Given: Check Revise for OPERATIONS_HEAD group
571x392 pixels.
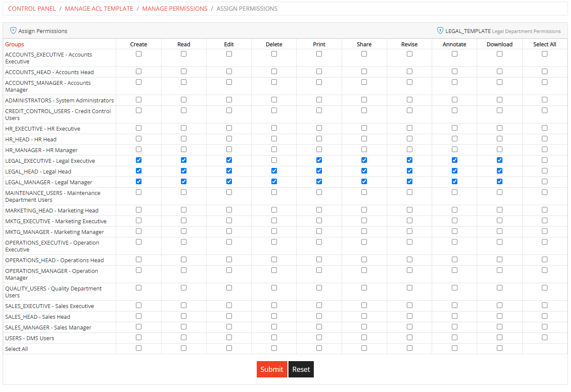Looking at the screenshot, I should pos(409,260).
